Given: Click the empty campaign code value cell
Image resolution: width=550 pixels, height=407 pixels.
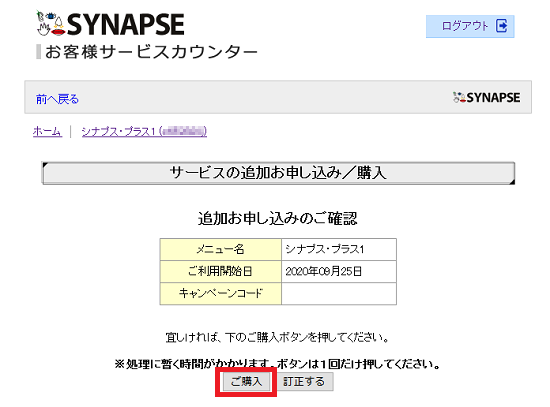Looking at the screenshot, I should [339, 293].
